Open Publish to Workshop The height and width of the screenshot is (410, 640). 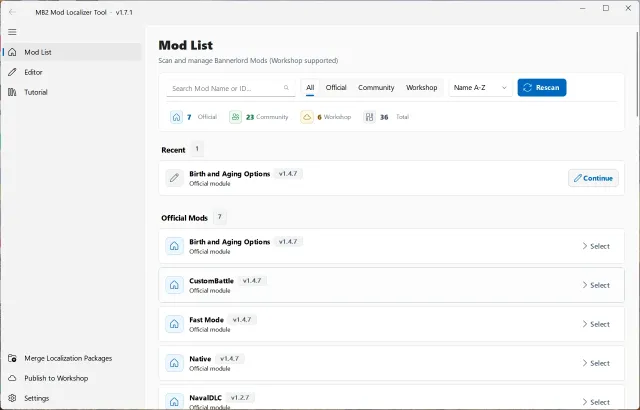pos(72,378)
